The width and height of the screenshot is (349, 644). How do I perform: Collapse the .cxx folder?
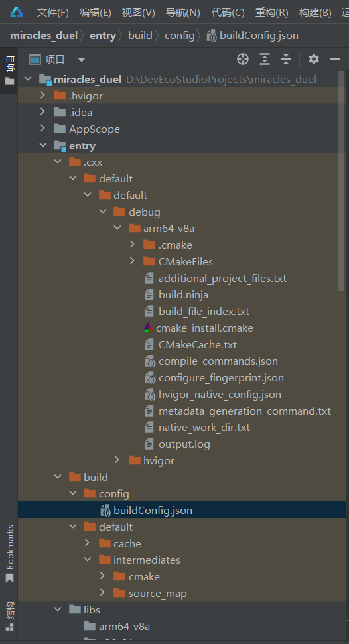coord(58,162)
